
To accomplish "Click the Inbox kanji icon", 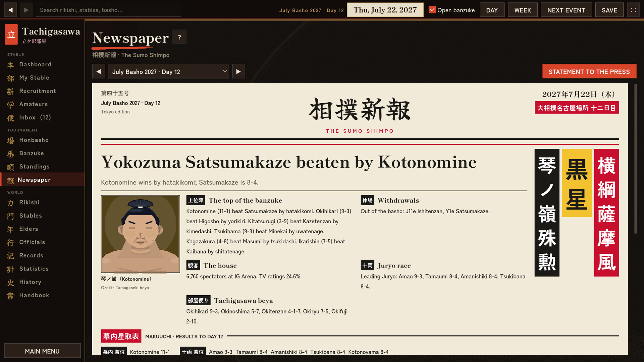I will pyautogui.click(x=10, y=118).
